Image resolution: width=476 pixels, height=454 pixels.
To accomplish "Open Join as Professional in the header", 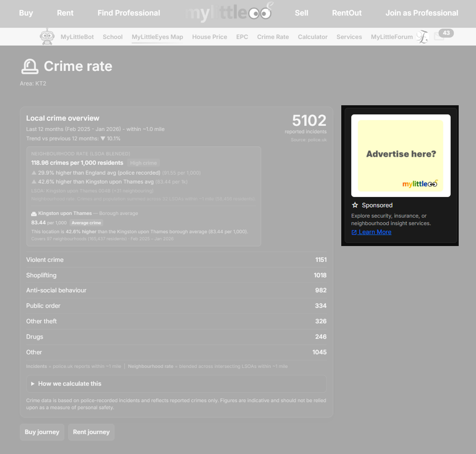I will point(422,13).
